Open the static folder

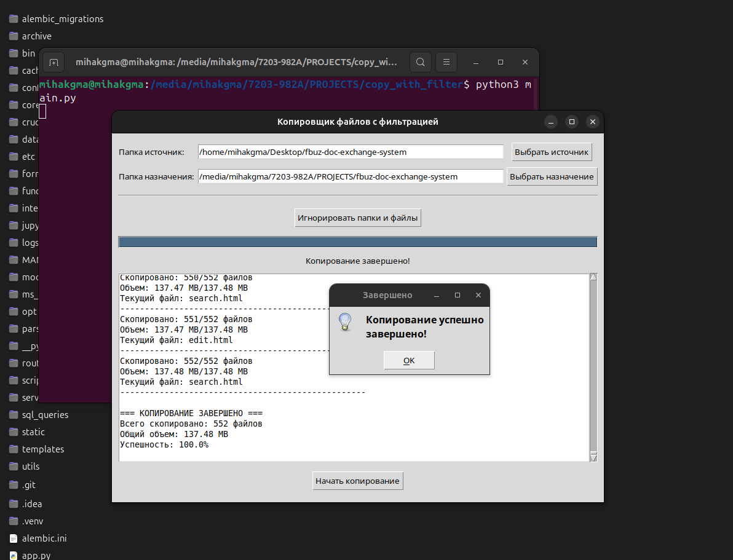click(27, 432)
